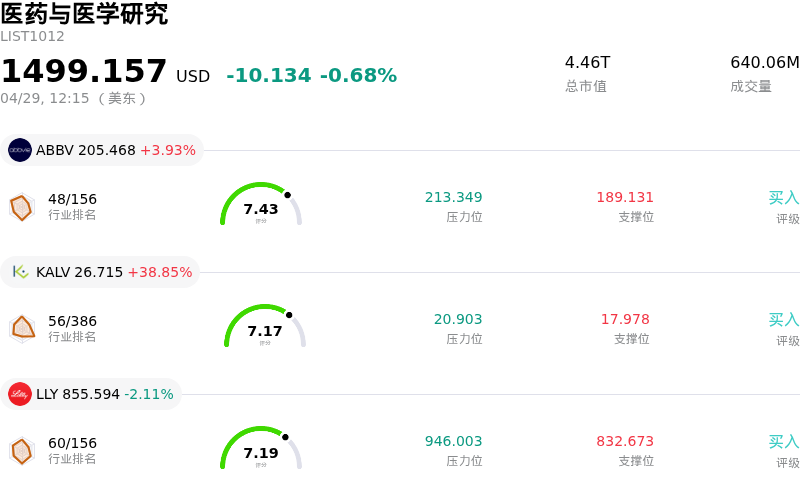800x488 pixels.
Task: Click the 640.06M volume value
Action: coord(765,62)
